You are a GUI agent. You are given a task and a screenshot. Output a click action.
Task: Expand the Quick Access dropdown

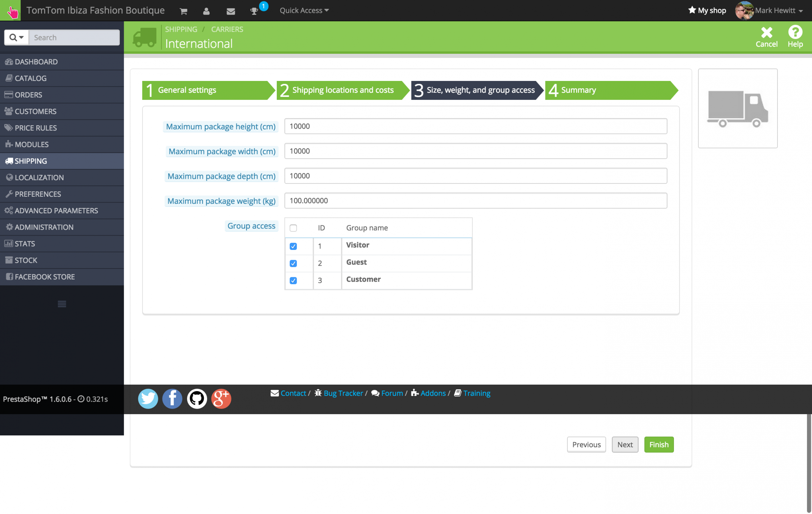(x=304, y=10)
